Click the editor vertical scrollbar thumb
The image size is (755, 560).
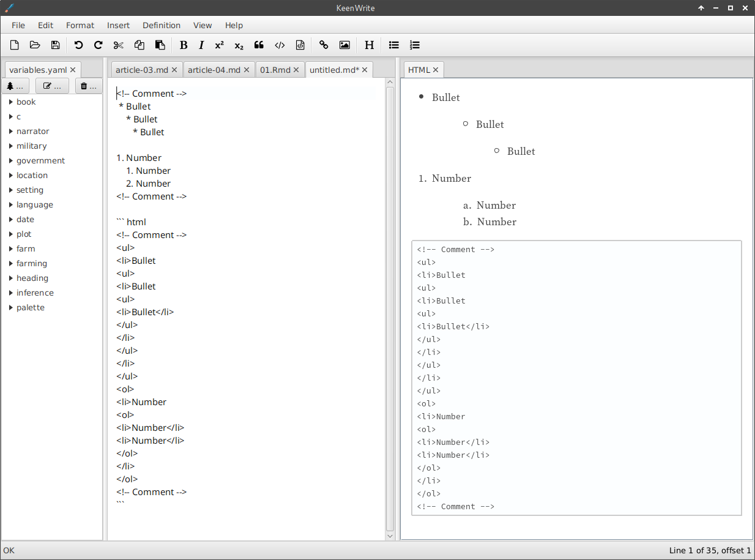(390, 309)
